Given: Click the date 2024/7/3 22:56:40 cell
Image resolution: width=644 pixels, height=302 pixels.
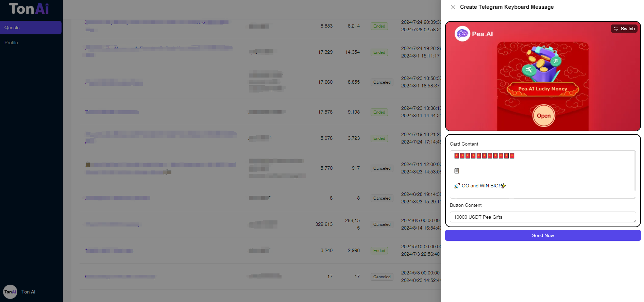Looking at the screenshot, I should coord(420,254).
